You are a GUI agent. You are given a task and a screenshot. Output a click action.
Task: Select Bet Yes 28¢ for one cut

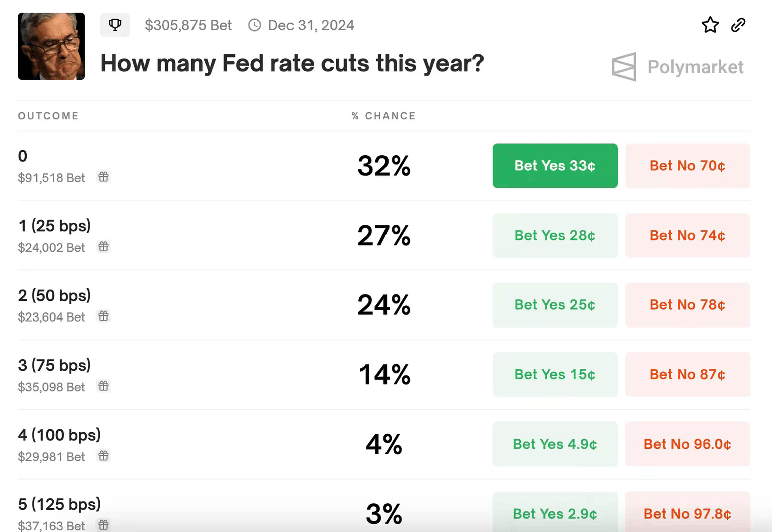[555, 236]
